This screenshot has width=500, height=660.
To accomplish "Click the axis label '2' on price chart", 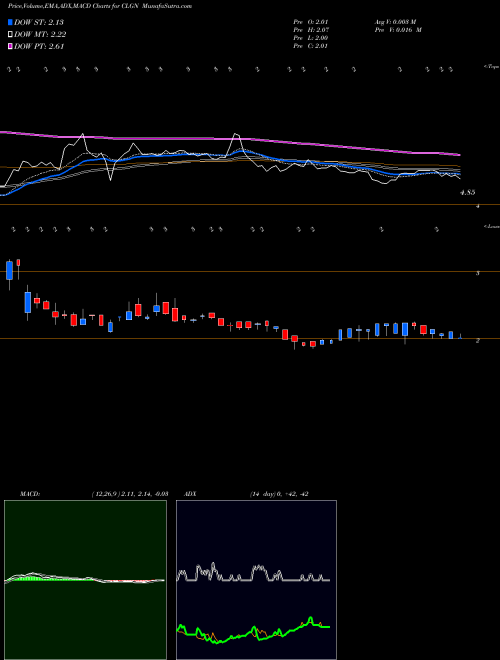I will 477,341.
